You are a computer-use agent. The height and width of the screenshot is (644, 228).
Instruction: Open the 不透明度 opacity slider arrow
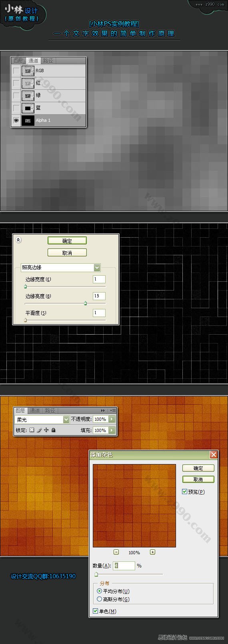click(x=112, y=419)
